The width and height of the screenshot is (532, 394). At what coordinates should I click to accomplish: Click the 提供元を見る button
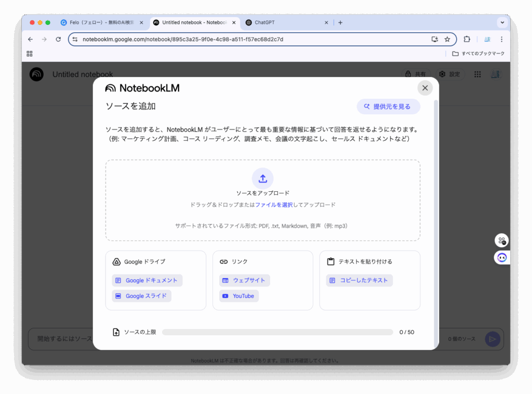389,107
